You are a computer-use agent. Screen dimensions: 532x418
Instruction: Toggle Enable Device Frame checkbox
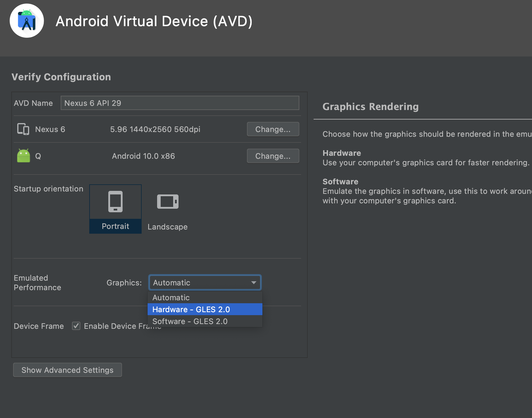(x=76, y=326)
